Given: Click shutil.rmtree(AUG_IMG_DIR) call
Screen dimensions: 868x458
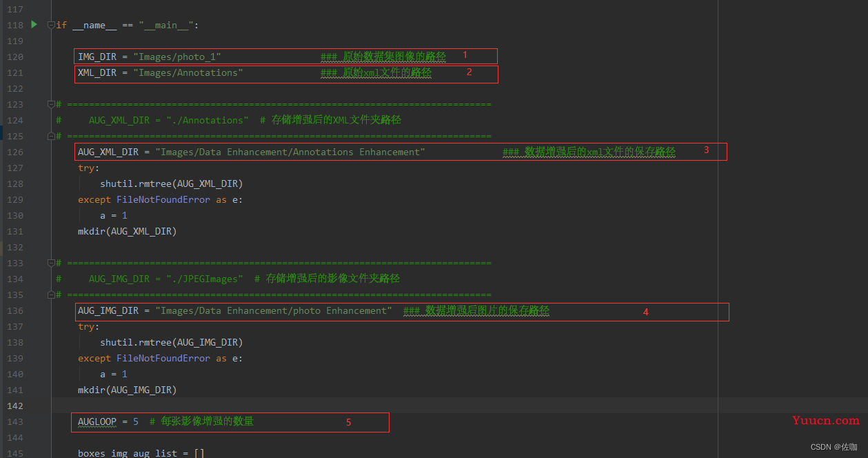Looking at the screenshot, I should pyautogui.click(x=172, y=342).
